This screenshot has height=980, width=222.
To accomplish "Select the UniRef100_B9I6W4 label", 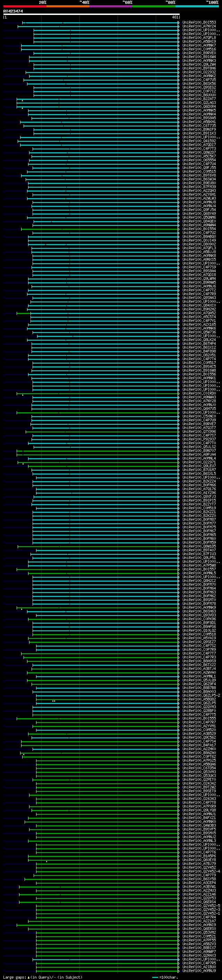I will pyautogui.click(x=199, y=57).
